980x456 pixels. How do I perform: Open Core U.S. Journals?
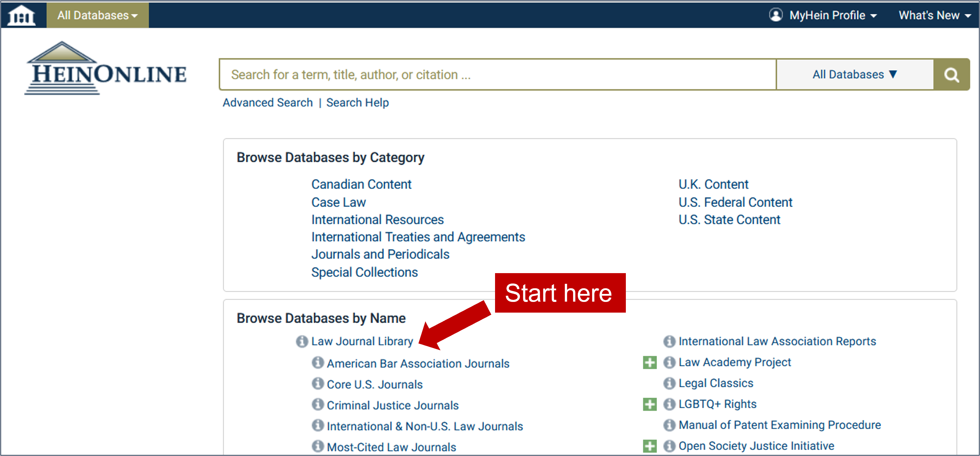tap(375, 384)
